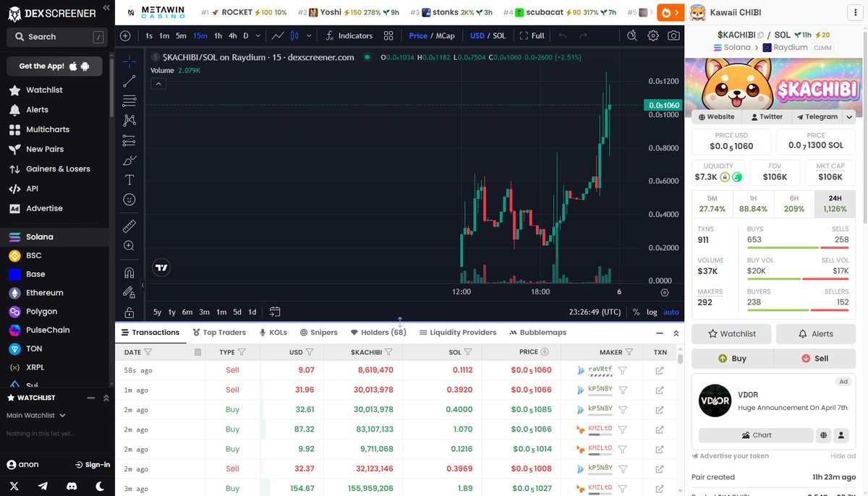Select the 1h timeframe
Viewport: 868px width, 496px height.
tap(218, 35)
